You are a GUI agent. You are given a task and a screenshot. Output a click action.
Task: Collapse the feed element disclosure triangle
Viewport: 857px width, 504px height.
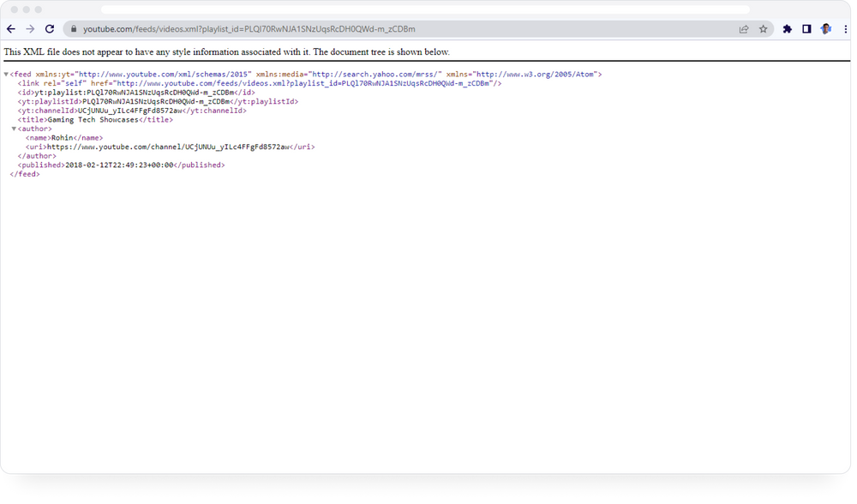[6, 75]
